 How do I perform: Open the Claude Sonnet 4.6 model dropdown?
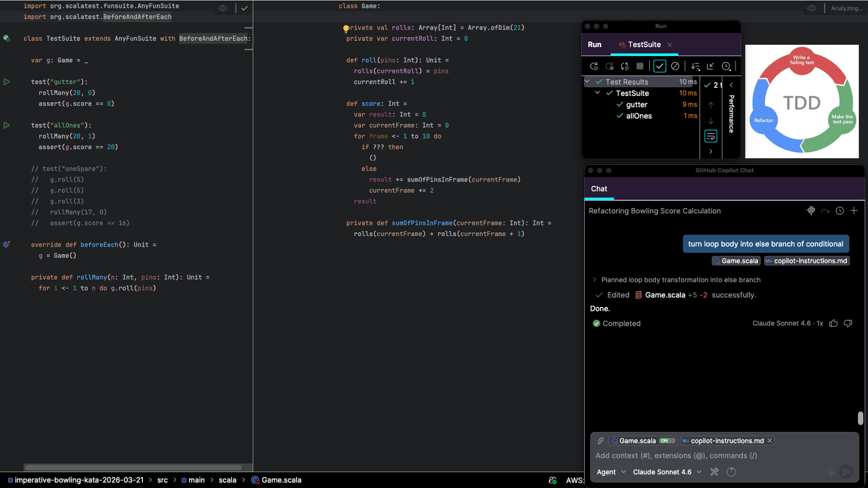[x=667, y=472]
